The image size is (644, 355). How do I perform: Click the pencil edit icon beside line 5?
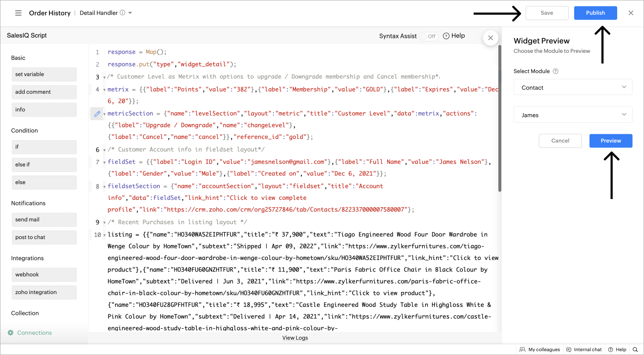(x=97, y=114)
